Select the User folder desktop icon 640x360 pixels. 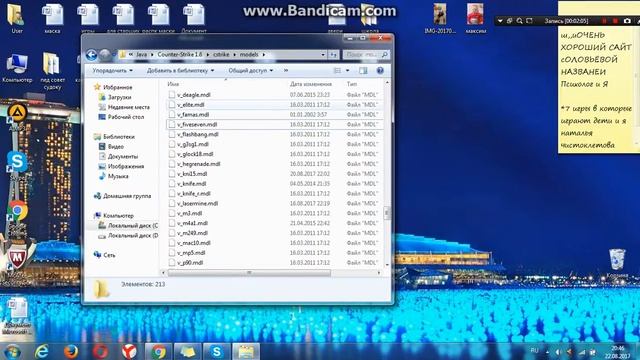click(17, 18)
